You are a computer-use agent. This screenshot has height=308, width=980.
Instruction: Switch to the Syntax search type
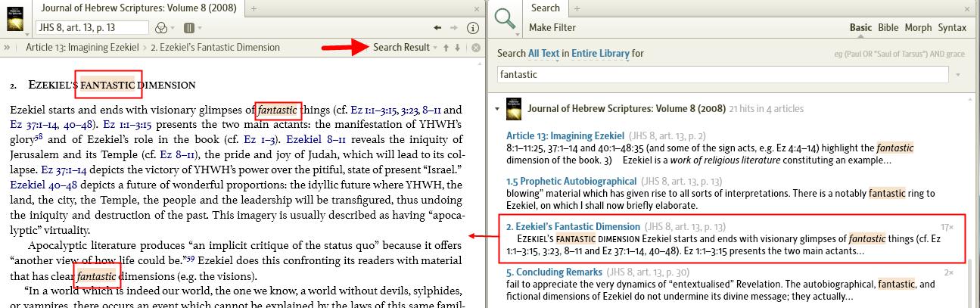coord(952,28)
